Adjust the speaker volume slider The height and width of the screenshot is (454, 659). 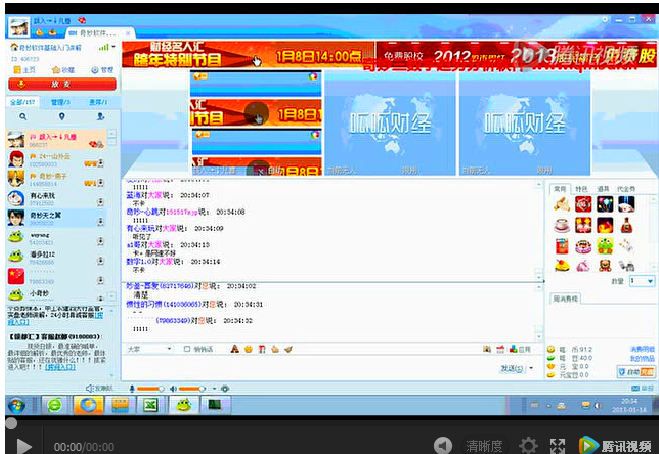coord(192,388)
